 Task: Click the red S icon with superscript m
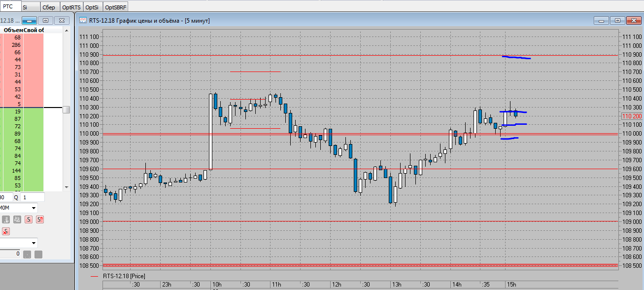(x=40, y=219)
